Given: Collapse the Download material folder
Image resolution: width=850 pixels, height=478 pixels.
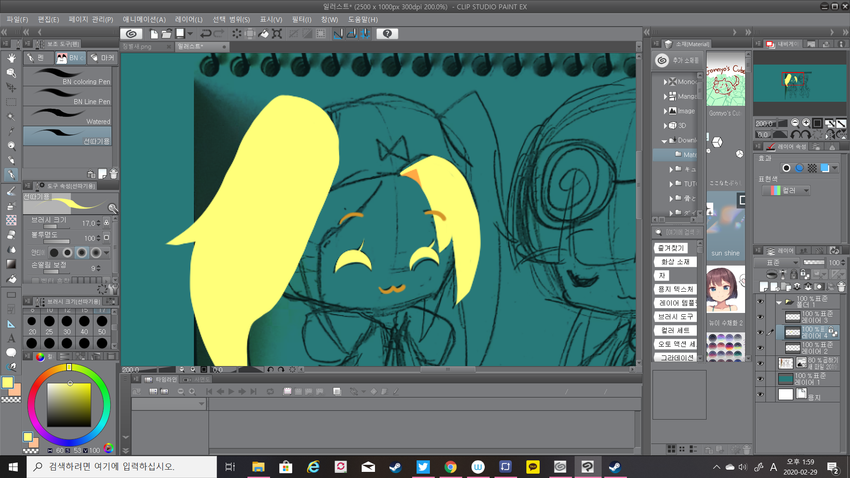Looking at the screenshot, I should coord(665,140).
